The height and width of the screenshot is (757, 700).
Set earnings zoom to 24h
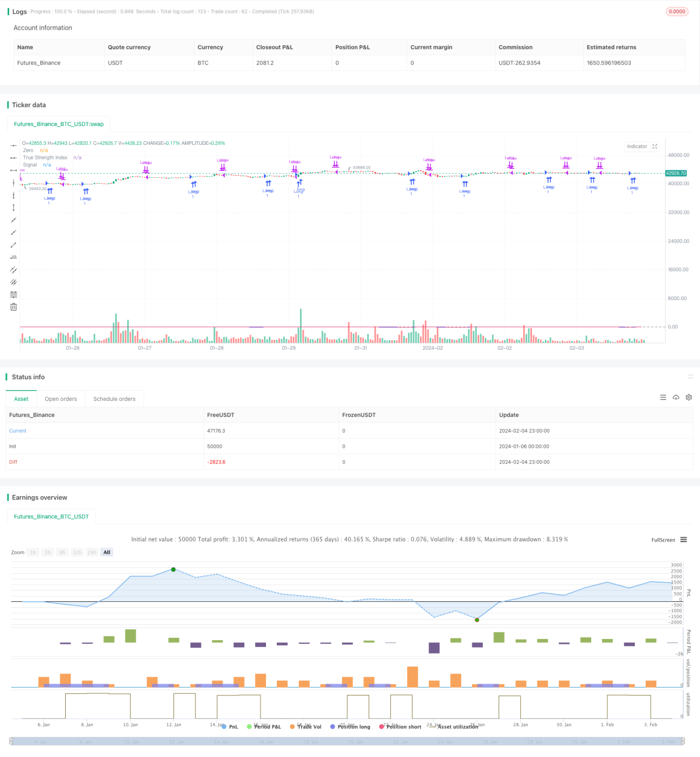point(92,552)
